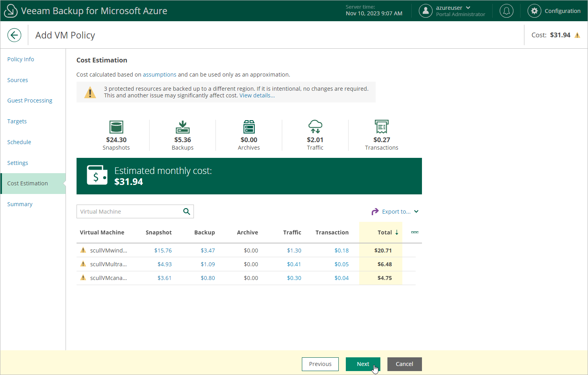Sort by Virtual Machine column
588x375 pixels.
click(x=102, y=232)
